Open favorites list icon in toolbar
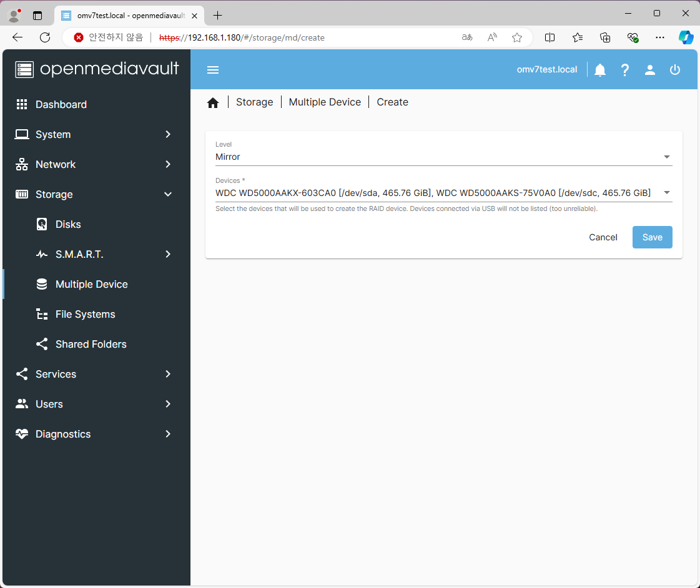Viewport: 700px width, 588px height. [x=578, y=37]
